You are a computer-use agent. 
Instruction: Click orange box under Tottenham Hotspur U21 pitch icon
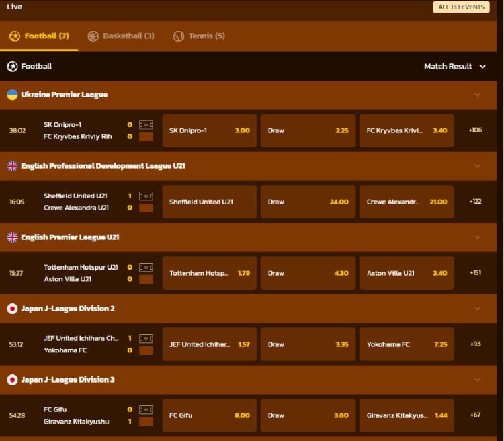pos(146,280)
